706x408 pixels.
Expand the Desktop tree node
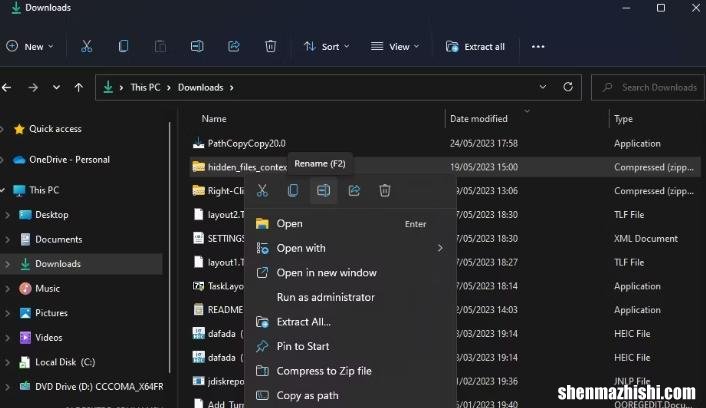(x=7, y=215)
